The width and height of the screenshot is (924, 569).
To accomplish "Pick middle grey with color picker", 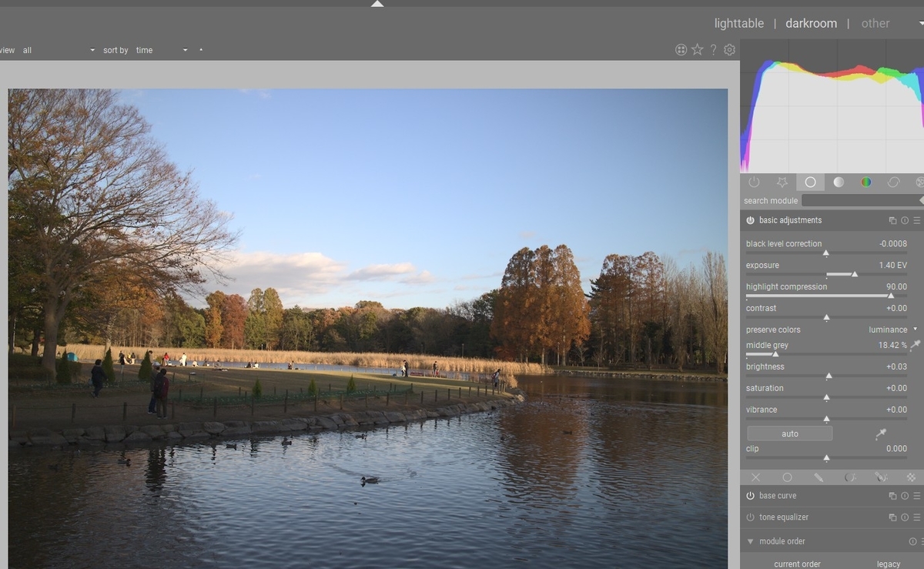I will coord(916,345).
